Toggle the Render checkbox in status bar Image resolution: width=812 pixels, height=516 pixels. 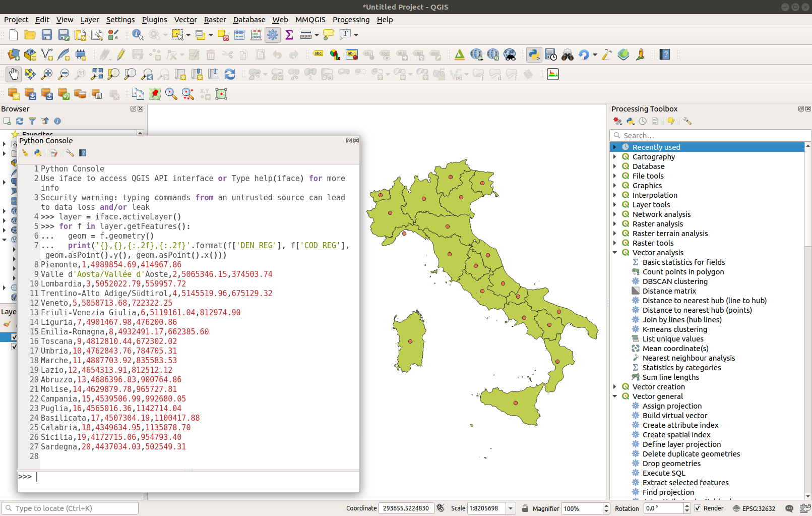[x=698, y=508]
